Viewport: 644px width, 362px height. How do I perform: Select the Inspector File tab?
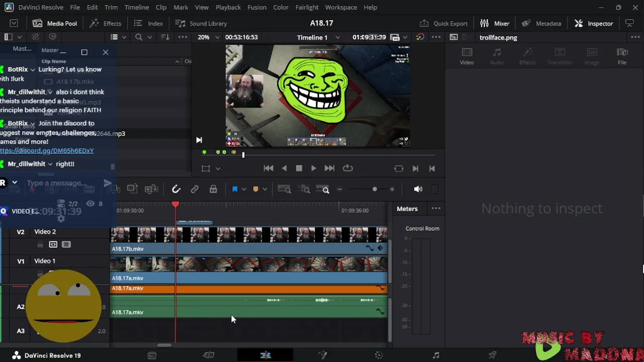[622, 56]
